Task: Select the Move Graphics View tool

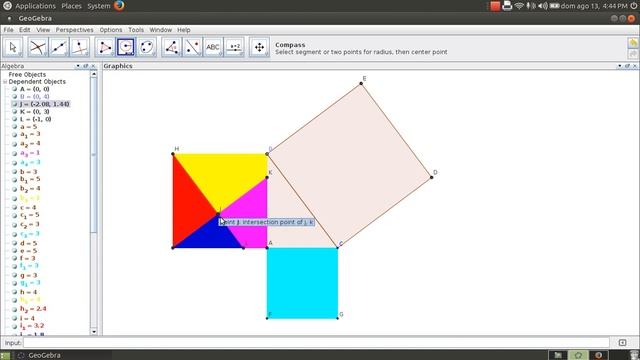Action: click(x=260, y=47)
